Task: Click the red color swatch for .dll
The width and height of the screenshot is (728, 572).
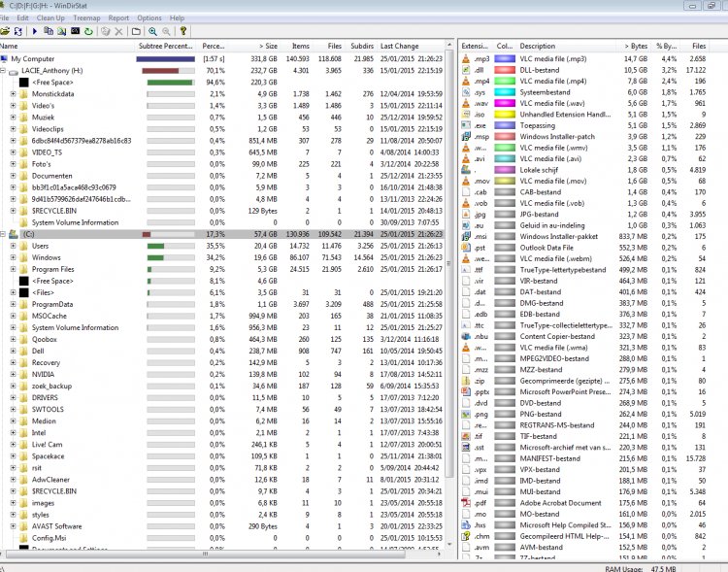Action: click(505, 70)
